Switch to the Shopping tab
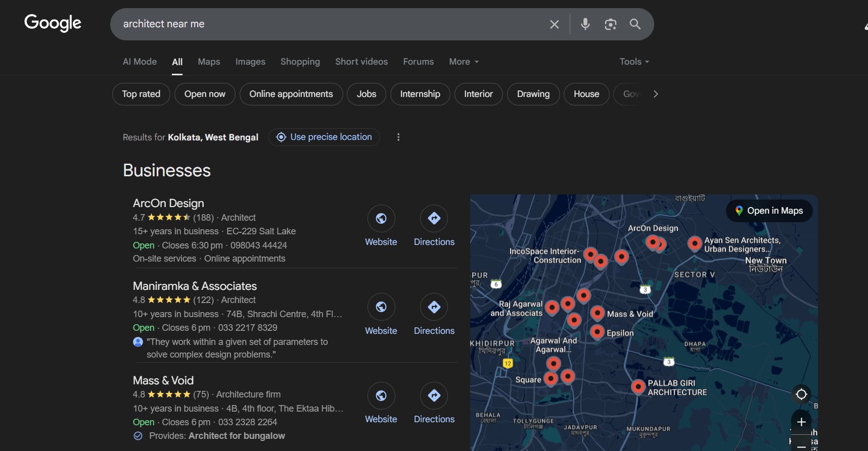This screenshot has height=451, width=868. [x=300, y=62]
